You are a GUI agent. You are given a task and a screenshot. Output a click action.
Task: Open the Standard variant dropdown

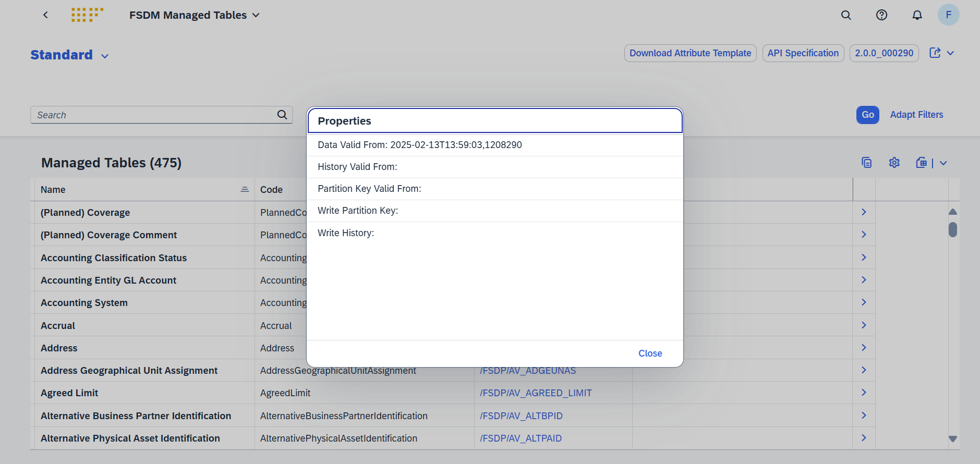click(x=105, y=56)
